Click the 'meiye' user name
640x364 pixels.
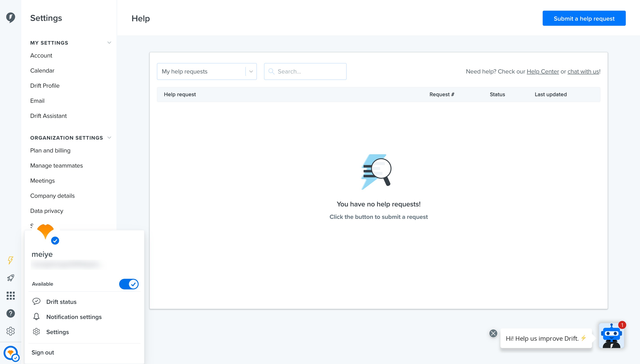(42, 254)
